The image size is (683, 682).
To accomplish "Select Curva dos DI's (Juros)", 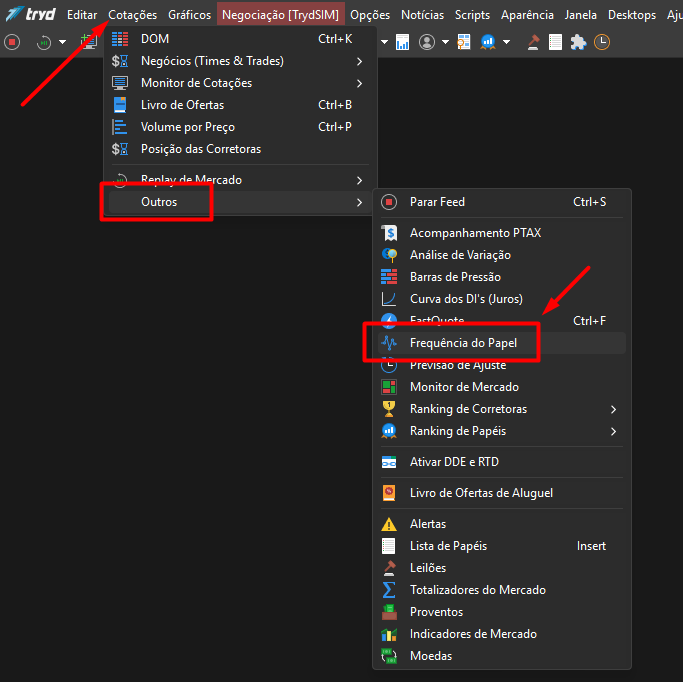I will coord(501,299).
